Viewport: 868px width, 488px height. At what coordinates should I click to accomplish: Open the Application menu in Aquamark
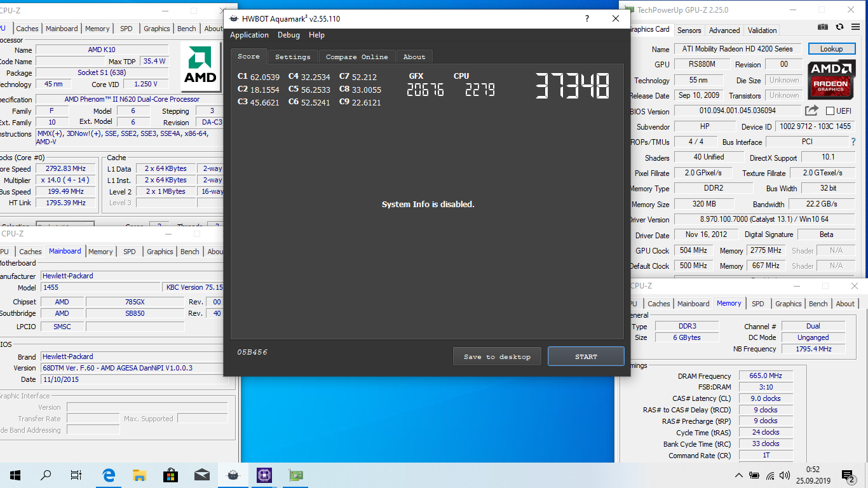coord(249,35)
